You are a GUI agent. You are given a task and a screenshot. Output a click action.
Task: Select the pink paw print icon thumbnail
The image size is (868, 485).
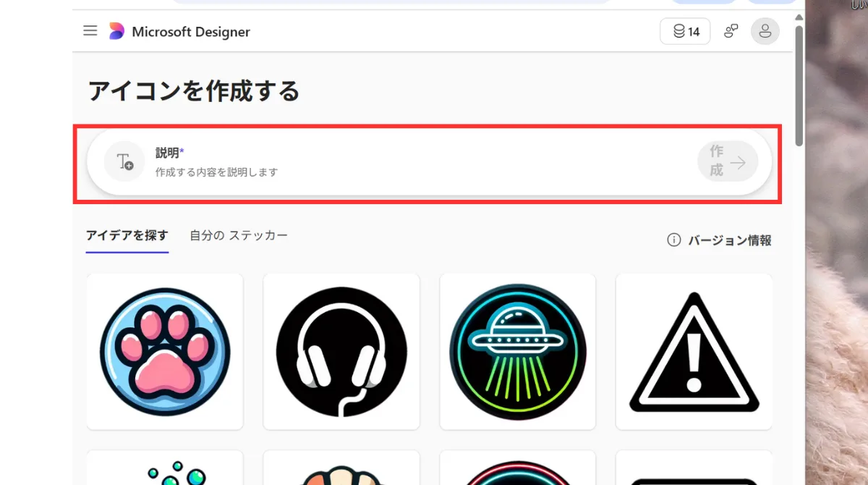(x=165, y=352)
